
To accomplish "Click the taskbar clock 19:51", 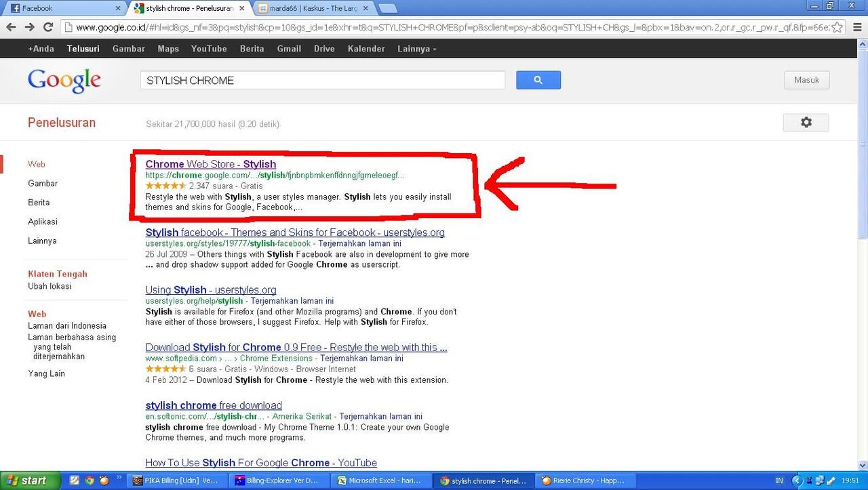I will point(850,481).
